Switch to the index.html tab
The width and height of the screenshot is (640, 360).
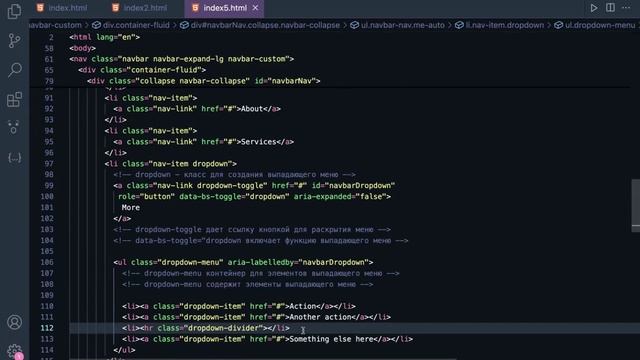tap(62, 8)
